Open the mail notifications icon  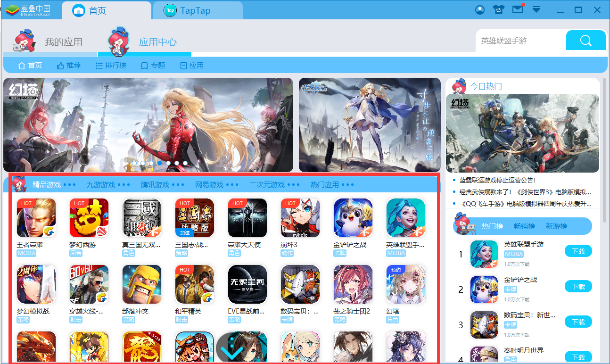pos(518,9)
